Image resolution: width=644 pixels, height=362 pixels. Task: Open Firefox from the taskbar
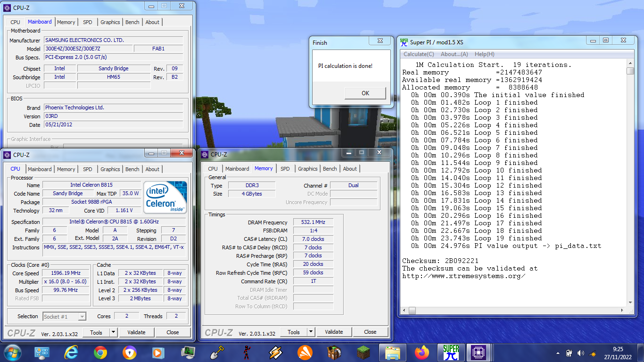point(422,352)
